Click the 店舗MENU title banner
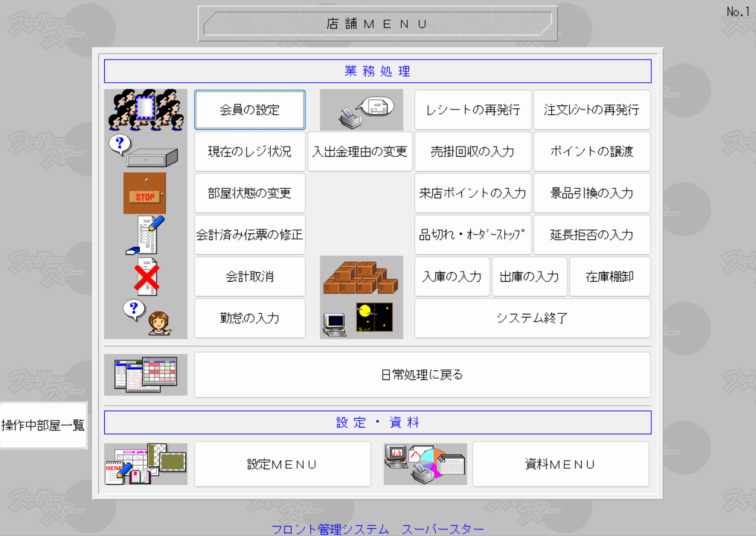The width and height of the screenshot is (756, 536). 378,24
